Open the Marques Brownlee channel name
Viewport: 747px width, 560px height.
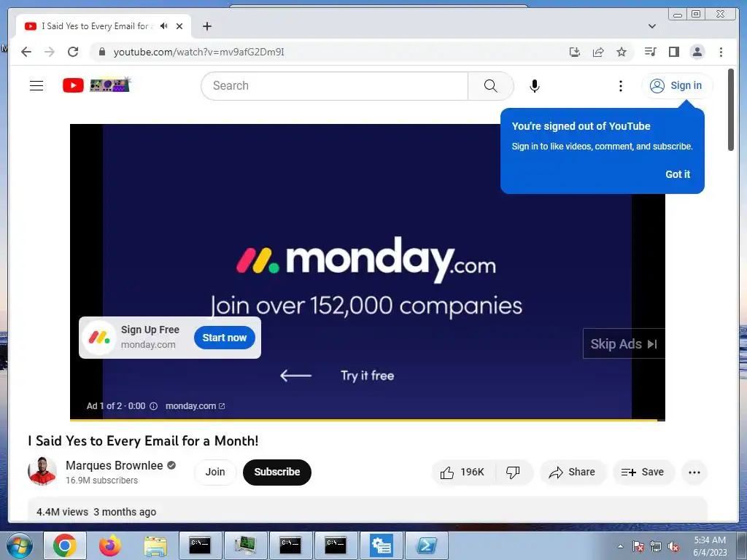[115, 465]
